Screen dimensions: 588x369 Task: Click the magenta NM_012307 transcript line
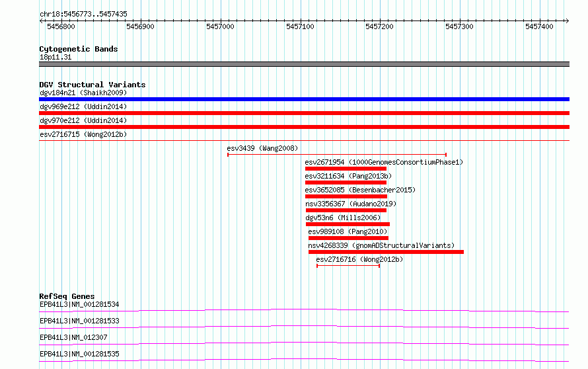pos(304,343)
